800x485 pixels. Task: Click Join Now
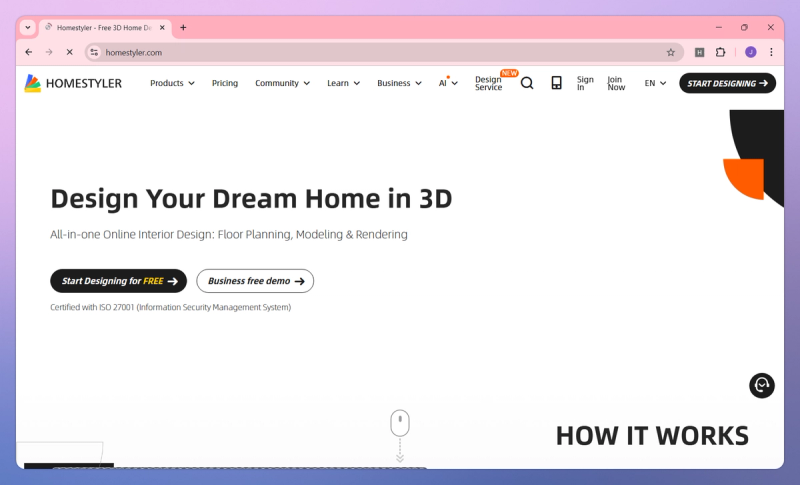point(616,83)
